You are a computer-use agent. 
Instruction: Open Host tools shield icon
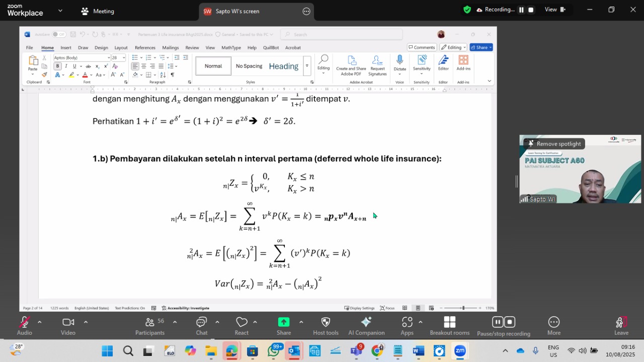(326, 326)
